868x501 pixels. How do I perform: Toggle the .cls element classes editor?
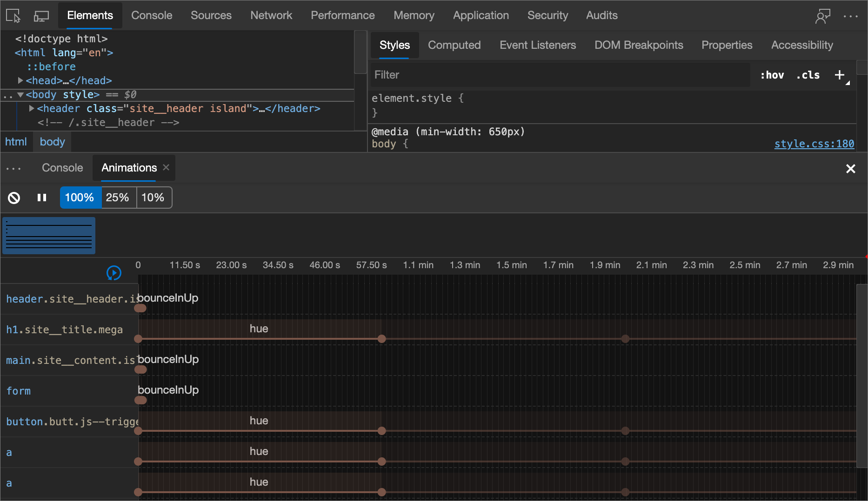(x=808, y=74)
